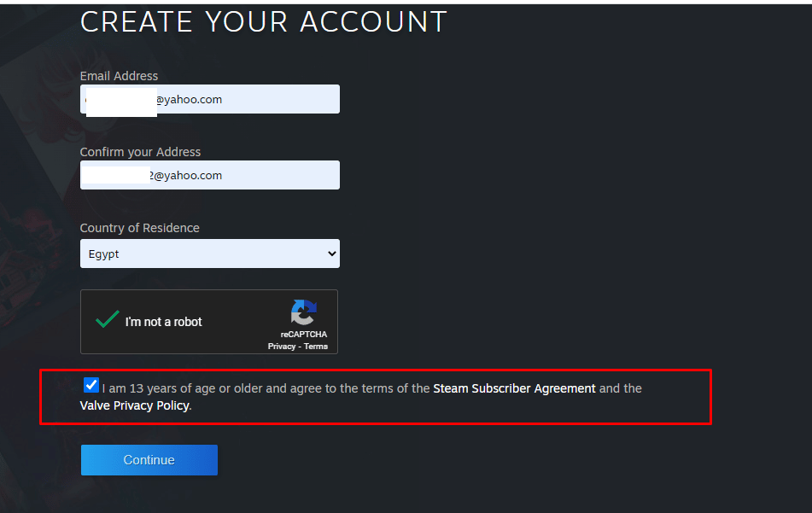Click the Email Address field label

point(119,76)
